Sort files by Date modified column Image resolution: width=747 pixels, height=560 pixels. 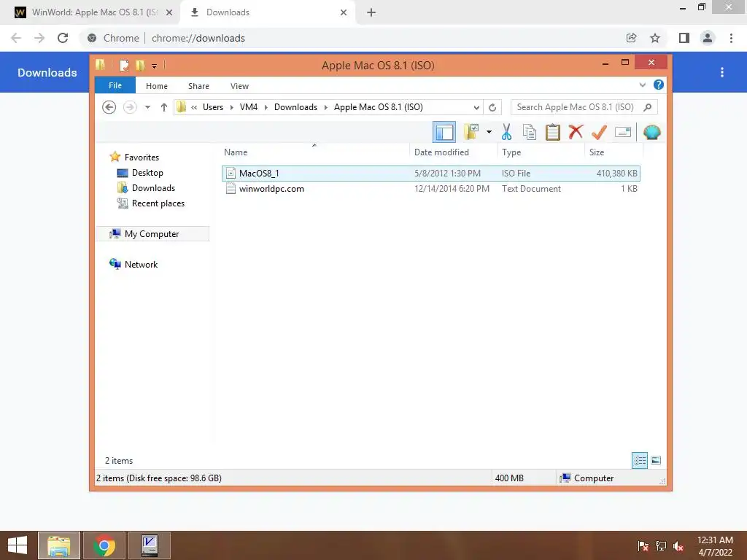[x=452, y=152]
